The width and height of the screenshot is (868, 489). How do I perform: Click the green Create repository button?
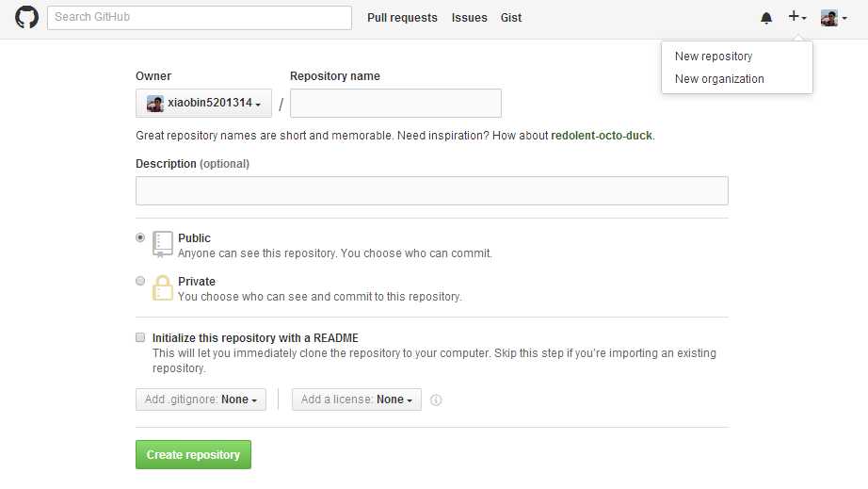click(x=193, y=455)
